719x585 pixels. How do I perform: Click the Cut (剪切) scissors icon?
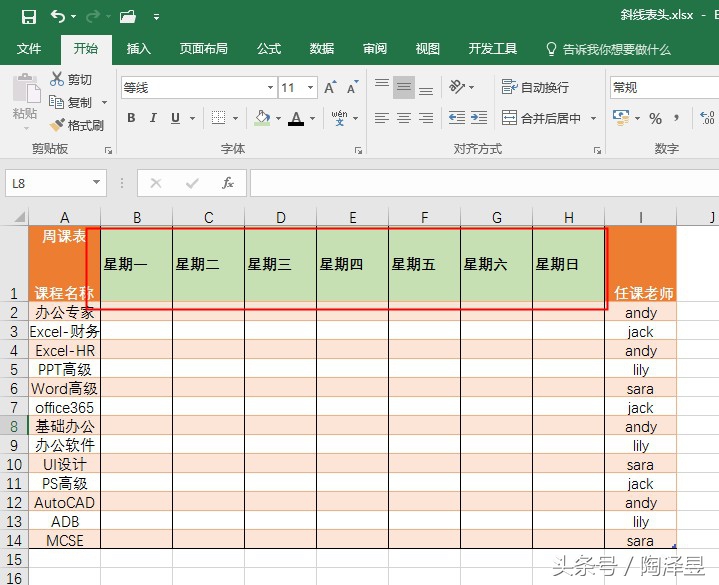[x=57, y=79]
